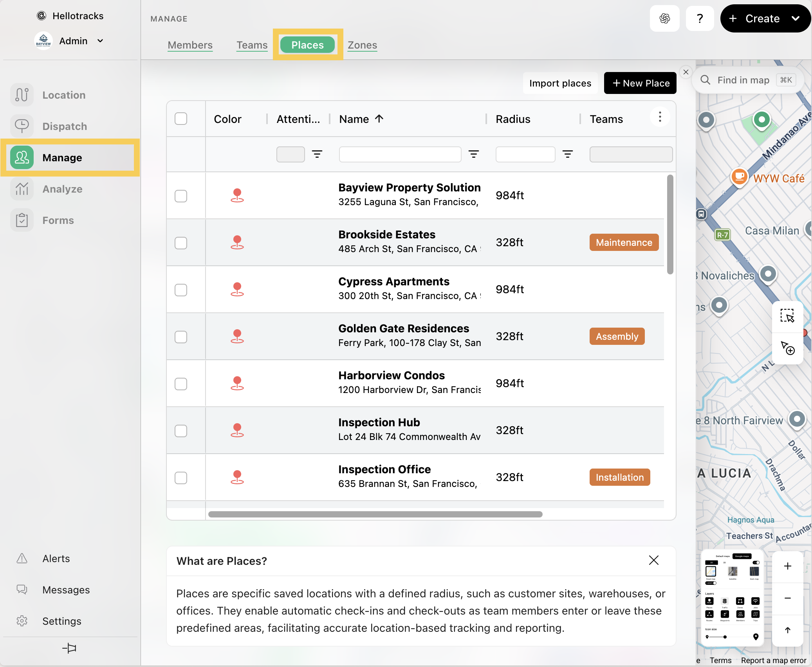Open the table column options menu
The image size is (812, 667).
pyautogui.click(x=660, y=117)
